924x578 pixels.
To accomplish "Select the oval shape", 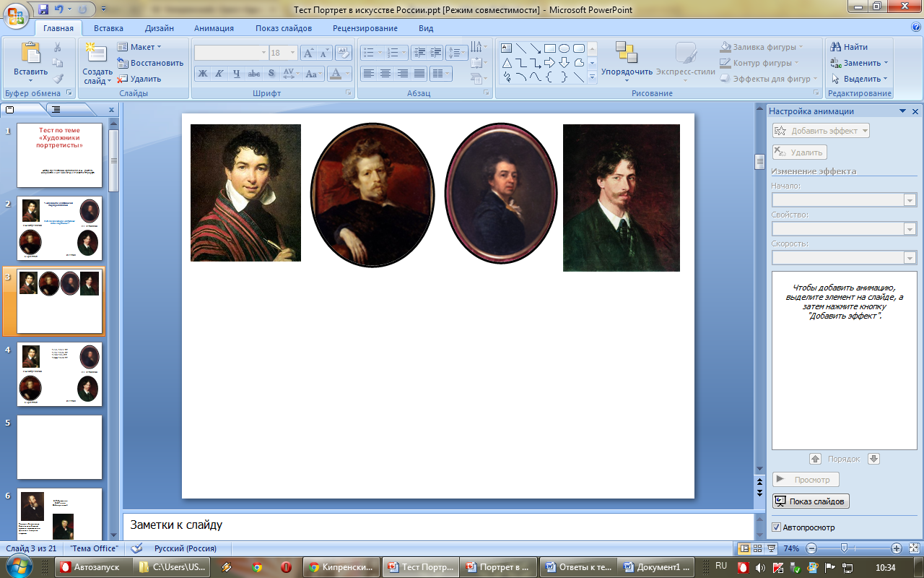I will 565,48.
